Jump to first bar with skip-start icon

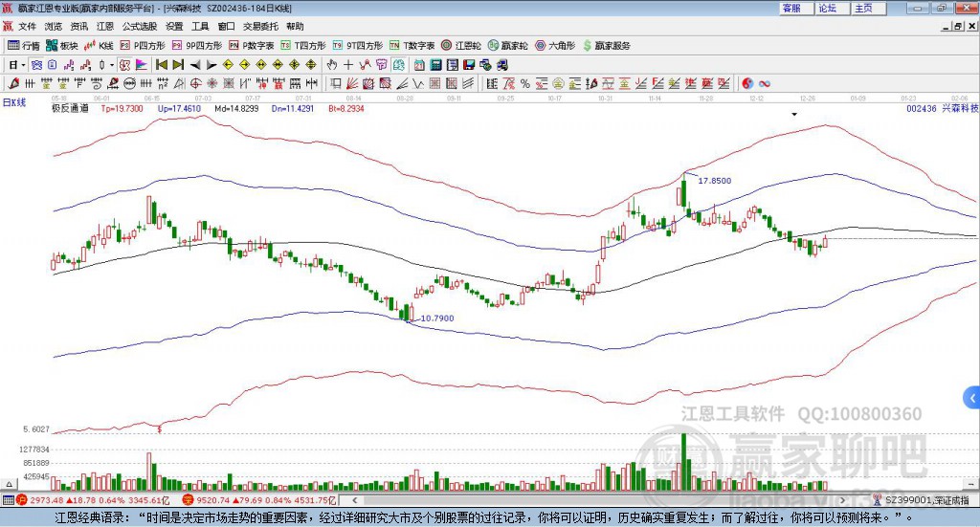tap(162, 65)
